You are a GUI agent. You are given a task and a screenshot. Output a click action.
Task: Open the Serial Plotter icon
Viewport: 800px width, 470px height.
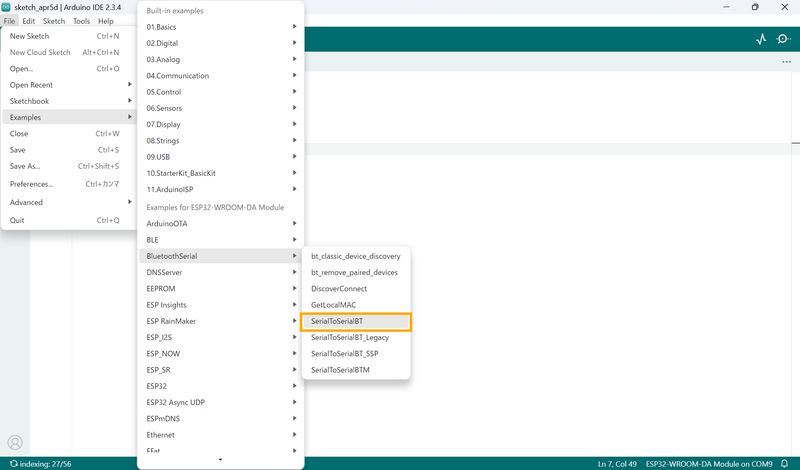click(761, 39)
